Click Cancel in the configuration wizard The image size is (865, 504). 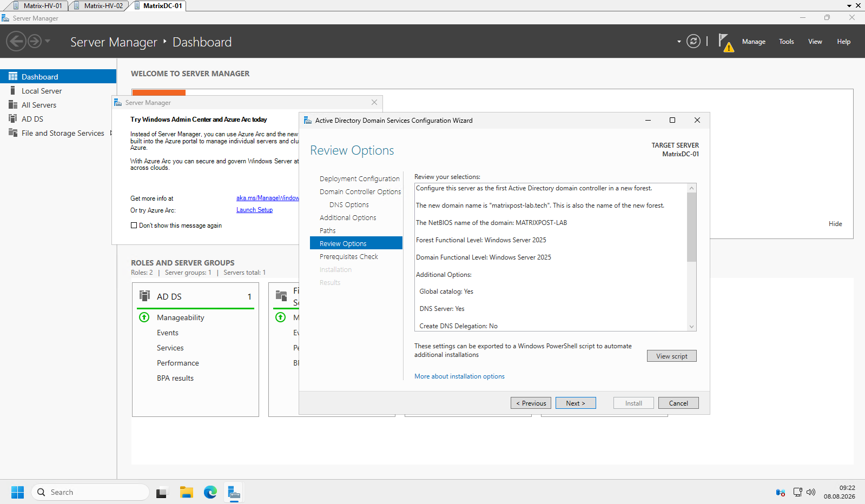pos(678,403)
